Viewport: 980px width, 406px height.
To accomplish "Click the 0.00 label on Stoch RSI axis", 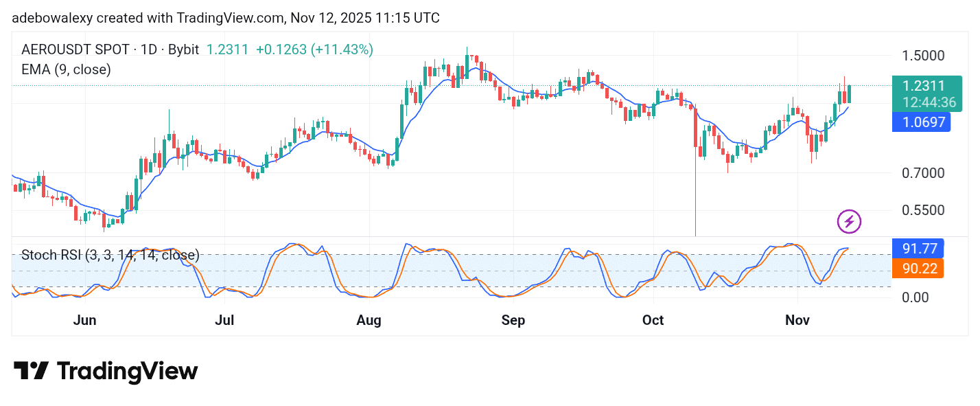I will (917, 297).
